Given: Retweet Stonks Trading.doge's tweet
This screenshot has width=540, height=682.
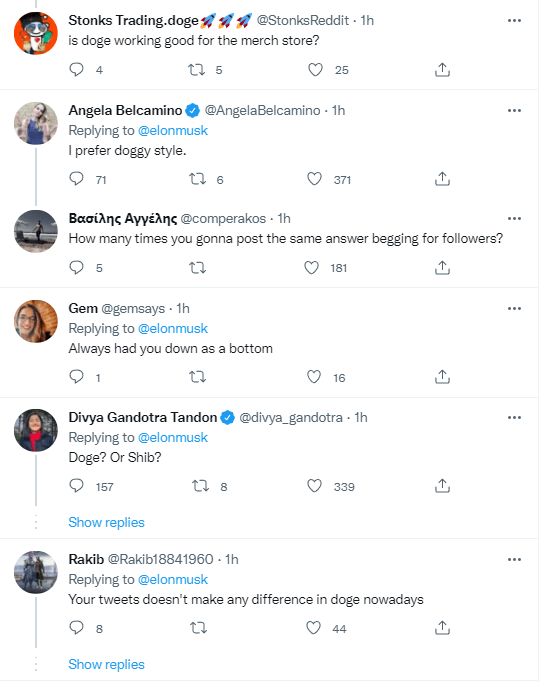Looking at the screenshot, I should [196, 70].
